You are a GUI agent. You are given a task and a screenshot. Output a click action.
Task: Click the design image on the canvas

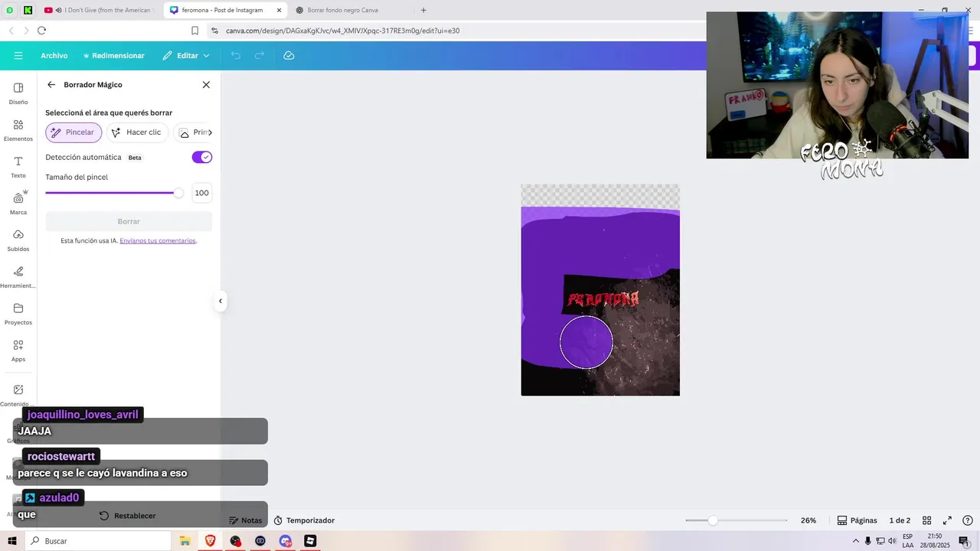pyautogui.click(x=600, y=290)
